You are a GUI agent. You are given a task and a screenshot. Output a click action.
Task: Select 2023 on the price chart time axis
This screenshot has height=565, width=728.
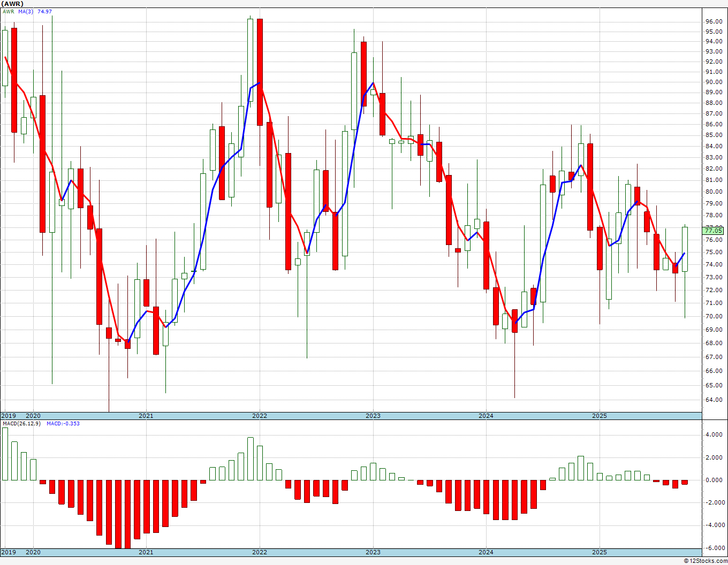373,416
